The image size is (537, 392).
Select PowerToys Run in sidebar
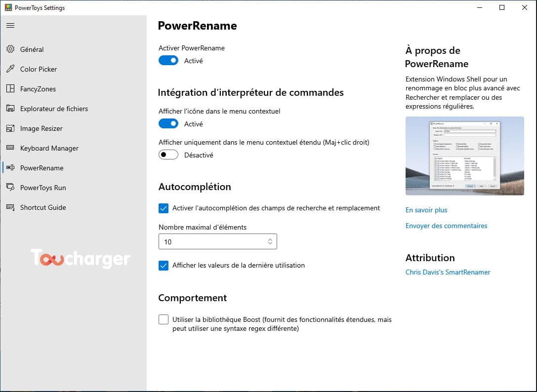[43, 188]
